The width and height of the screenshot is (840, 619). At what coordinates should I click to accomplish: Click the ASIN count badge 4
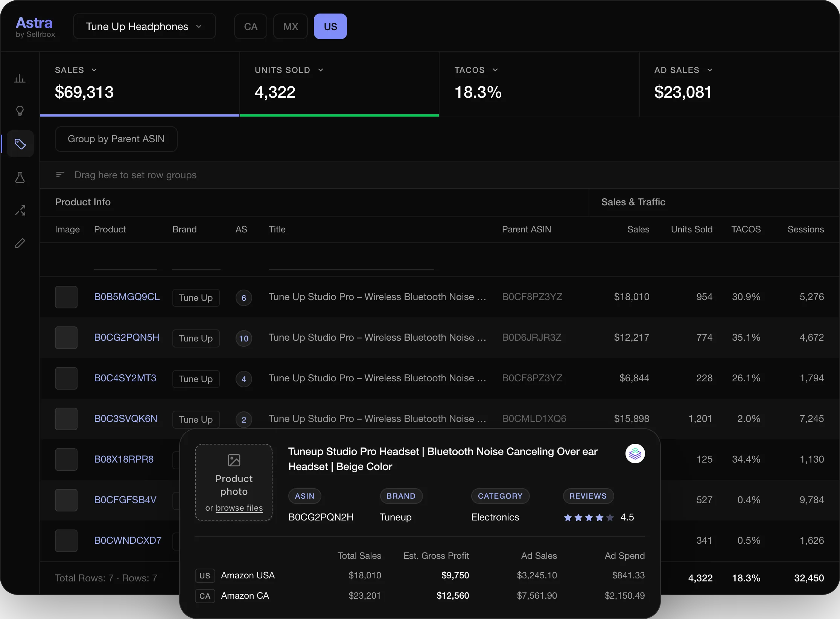(x=244, y=379)
